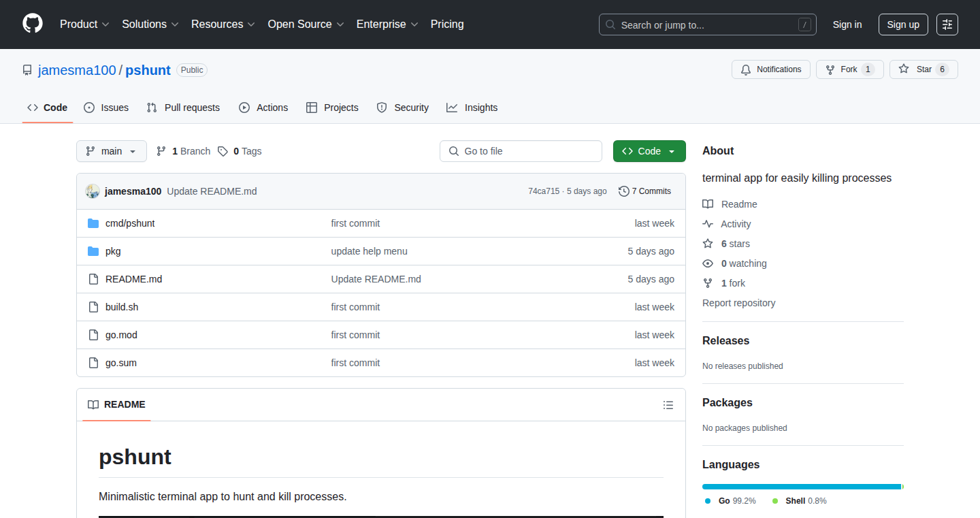Click commit author name jamesma100
Image resolution: width=980 pixels, height=518 pixels.
pos(133,191)
